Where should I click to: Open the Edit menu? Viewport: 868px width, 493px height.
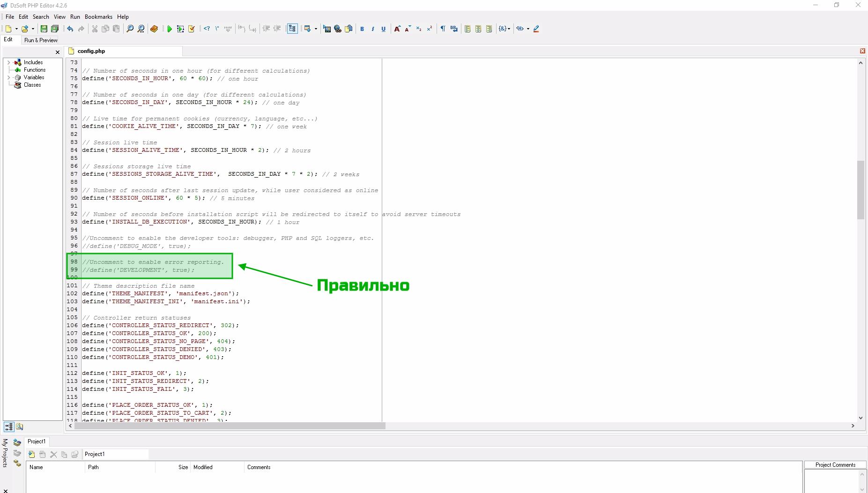coord(23,17)
